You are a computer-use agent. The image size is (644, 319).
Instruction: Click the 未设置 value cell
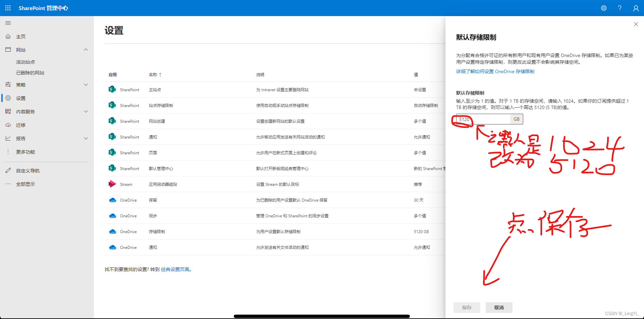[x=420, y=90]
